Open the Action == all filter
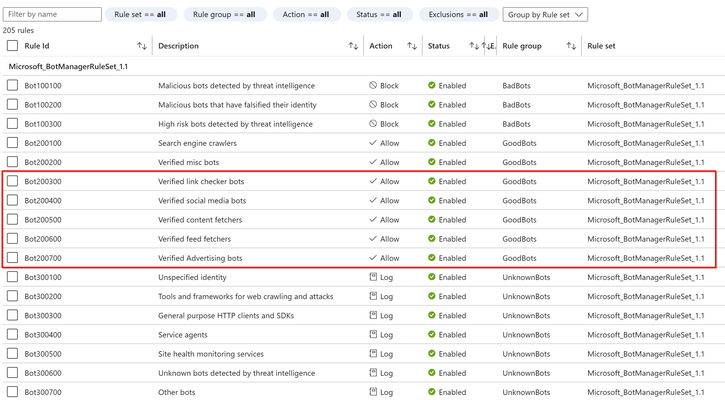This screenshot has width=725, height=400. (306, 14)
